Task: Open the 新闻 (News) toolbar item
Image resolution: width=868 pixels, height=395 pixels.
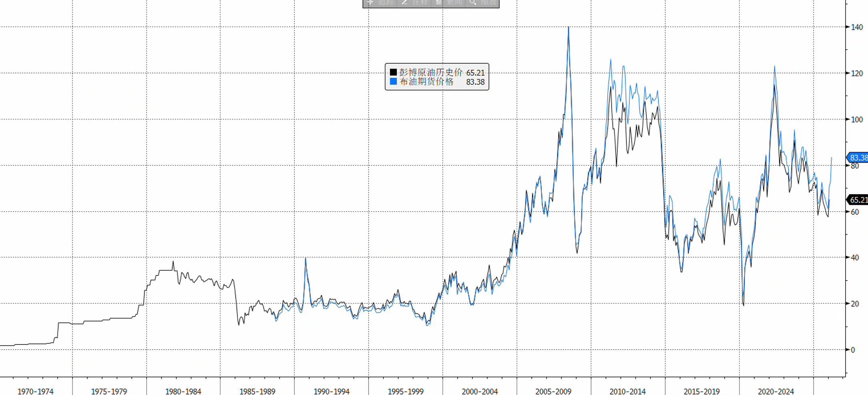Action: tap(449, 3)
